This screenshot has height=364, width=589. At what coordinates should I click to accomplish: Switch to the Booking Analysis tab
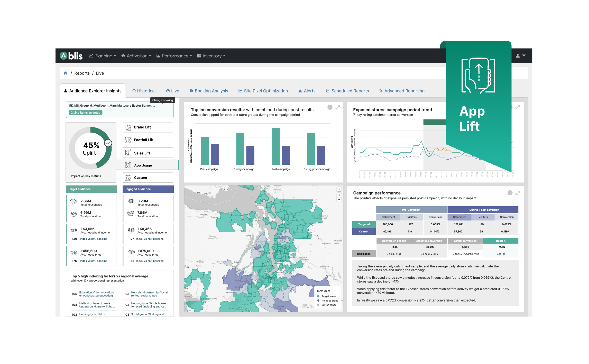(x=209, y=91)
